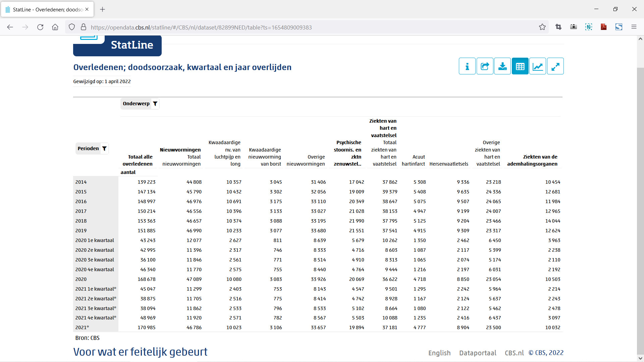644x362 pixels.
Task: Click the share table icon
Action: pyautogui.click(x=485, y=66)
